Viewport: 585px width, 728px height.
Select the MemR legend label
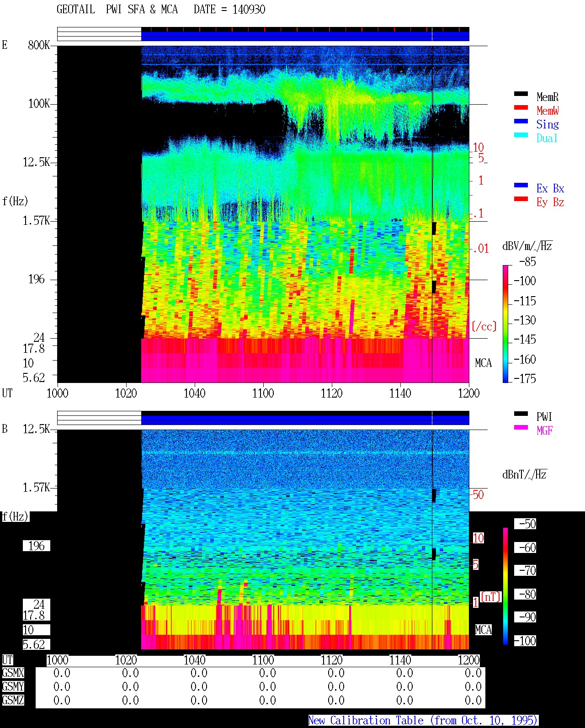point(548,97)
